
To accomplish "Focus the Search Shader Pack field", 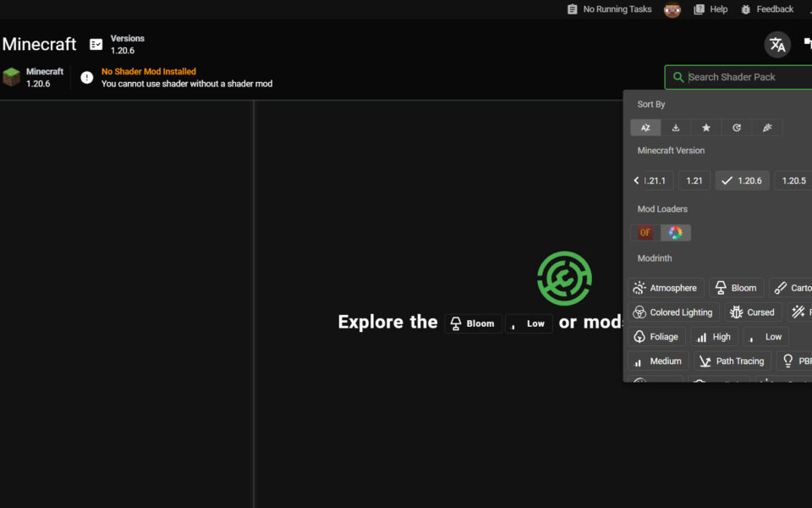I will (x=738, y=77).
